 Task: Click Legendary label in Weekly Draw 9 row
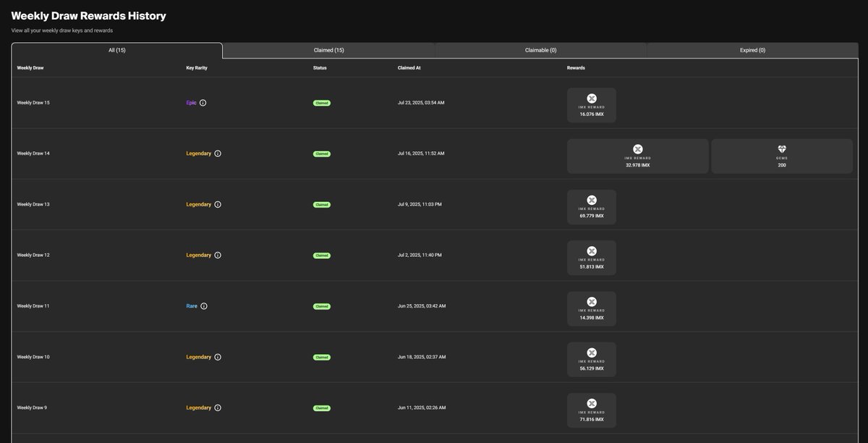pos(199,408)
